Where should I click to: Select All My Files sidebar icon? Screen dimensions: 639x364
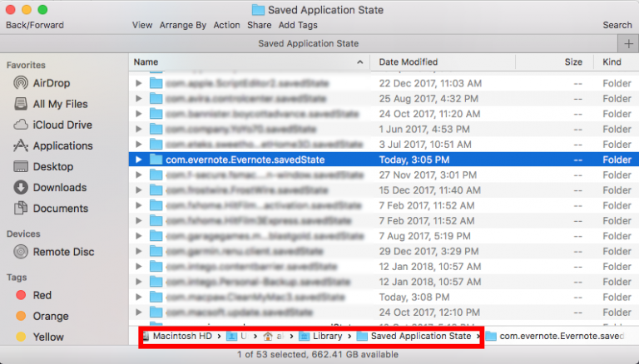21,104
